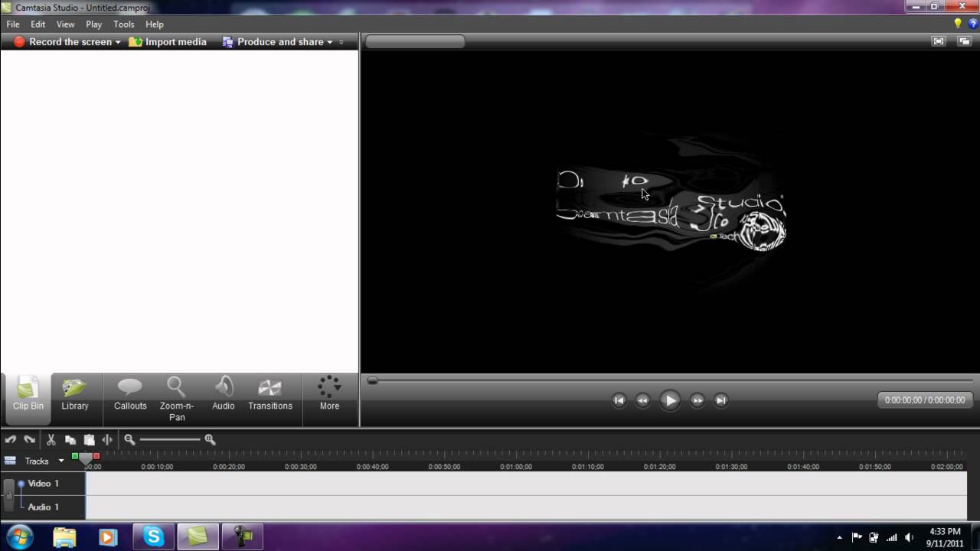Click the timeline zoom slider track

tap(170, 439)
